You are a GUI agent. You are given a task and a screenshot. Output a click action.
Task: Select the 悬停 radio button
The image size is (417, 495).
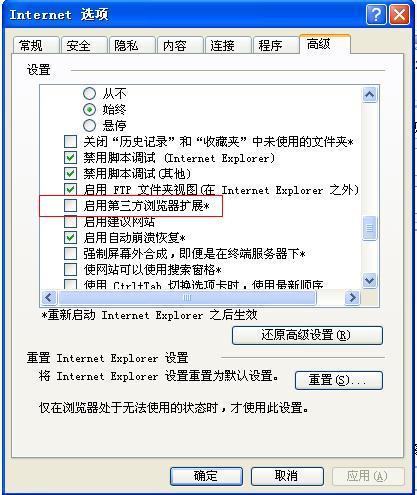(x=89, y=126)
